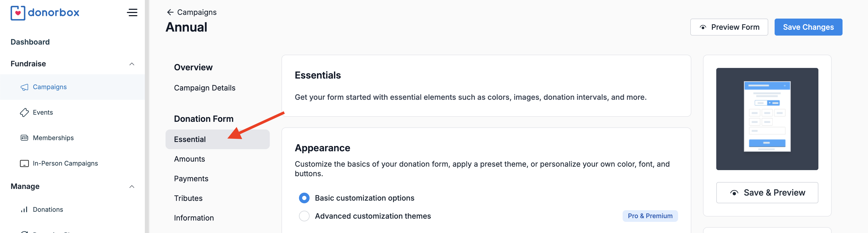Open the Dashboard sidebar item

click(30, 42)
